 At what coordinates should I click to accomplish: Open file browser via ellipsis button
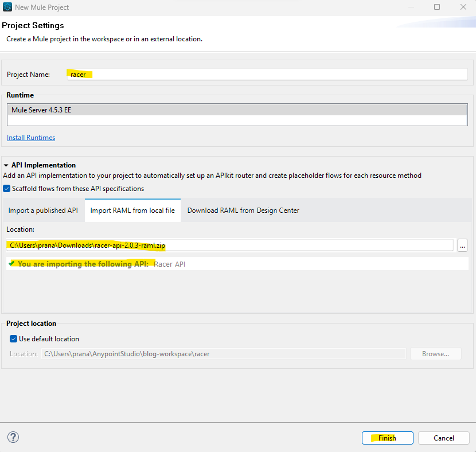pos(463,246)
